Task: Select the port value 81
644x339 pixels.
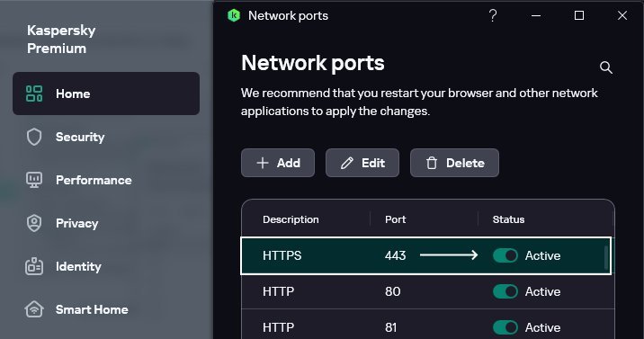Action: coord(391,327)
